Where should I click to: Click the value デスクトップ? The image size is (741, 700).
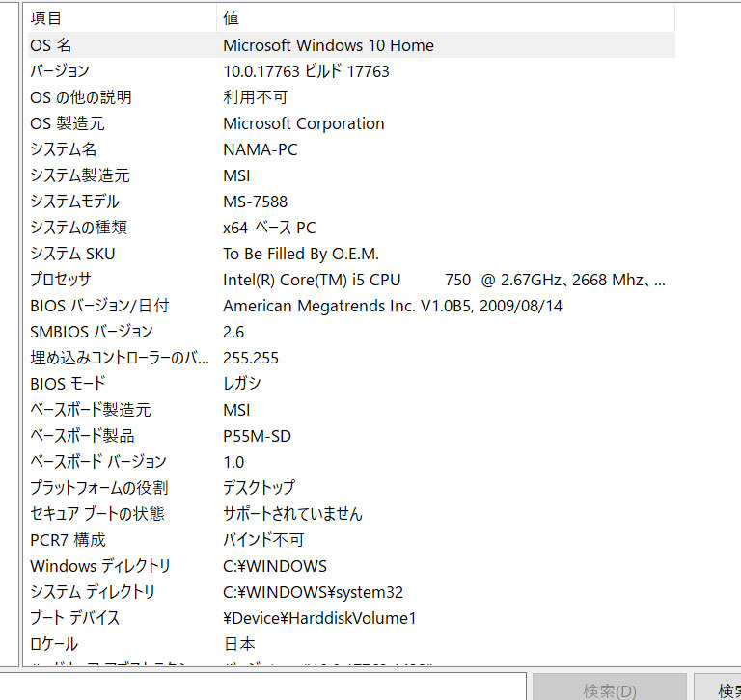259,488
